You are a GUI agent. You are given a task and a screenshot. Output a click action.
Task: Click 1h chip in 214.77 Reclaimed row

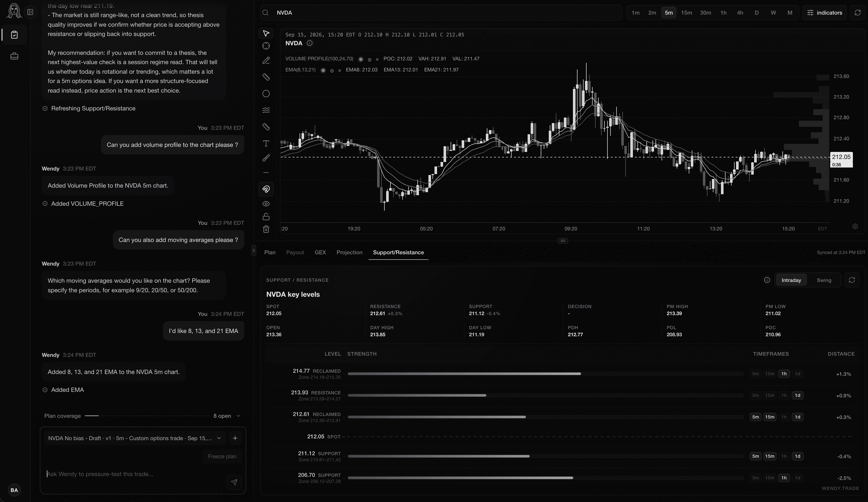pos(784,374)
